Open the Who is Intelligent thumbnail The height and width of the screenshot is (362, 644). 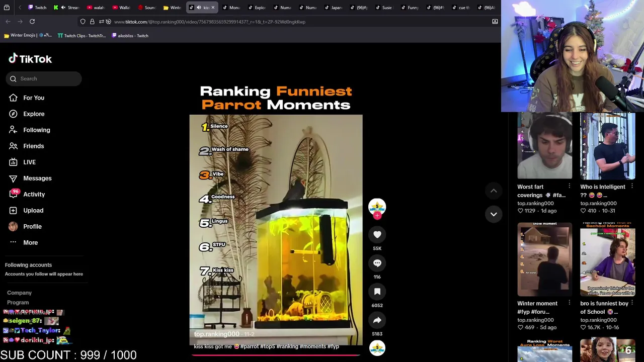[x=607, y=146]
